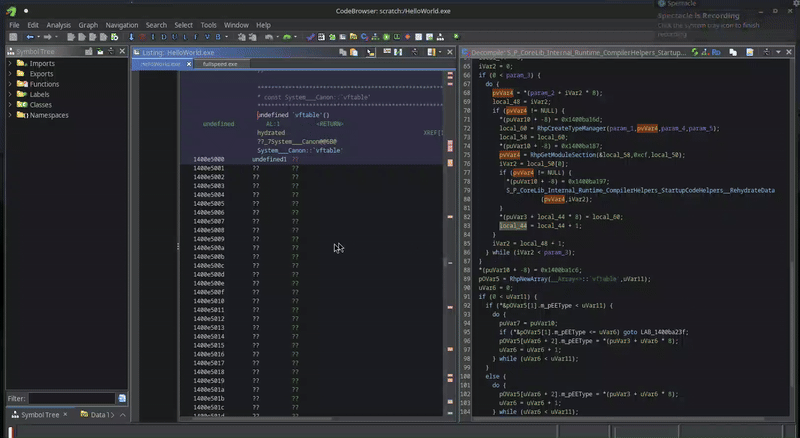Jump to next function with the F icon
The image size is (800, 438).
(x=196, y=37)
